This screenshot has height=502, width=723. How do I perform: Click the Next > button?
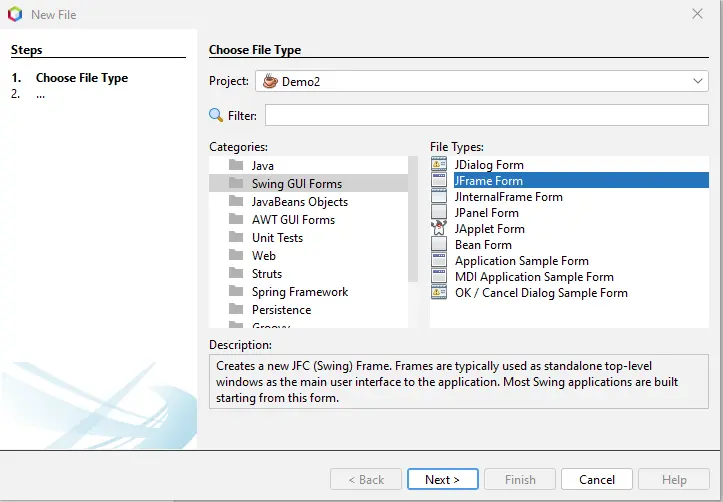pyautogui.click(x=443, y=479)
